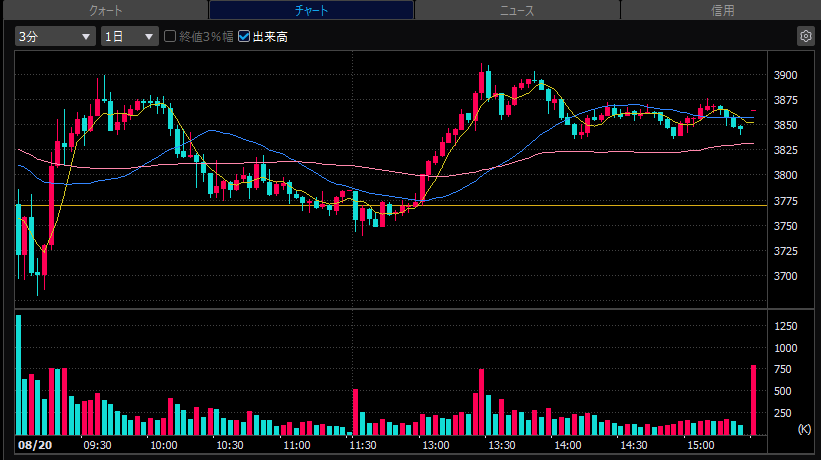Screen dimensions: 821x460
Task: Click the horizontal yellow reference price line
Action: [391, 206]
